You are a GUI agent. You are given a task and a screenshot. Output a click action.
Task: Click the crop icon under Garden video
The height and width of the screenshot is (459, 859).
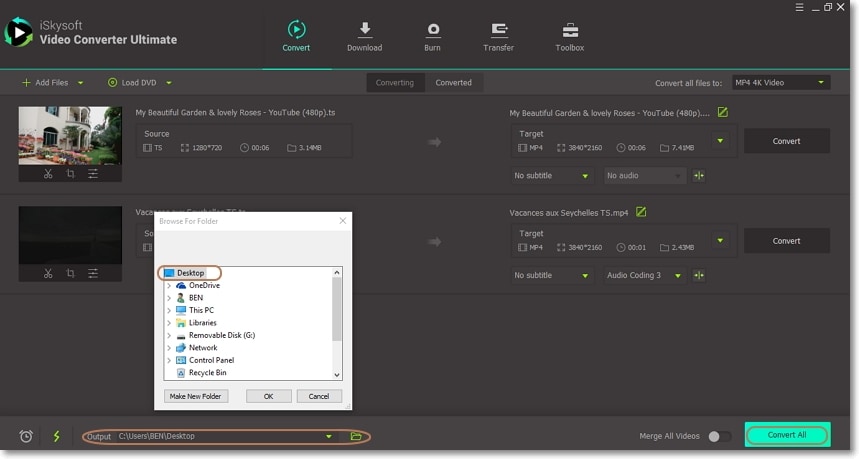70,174
